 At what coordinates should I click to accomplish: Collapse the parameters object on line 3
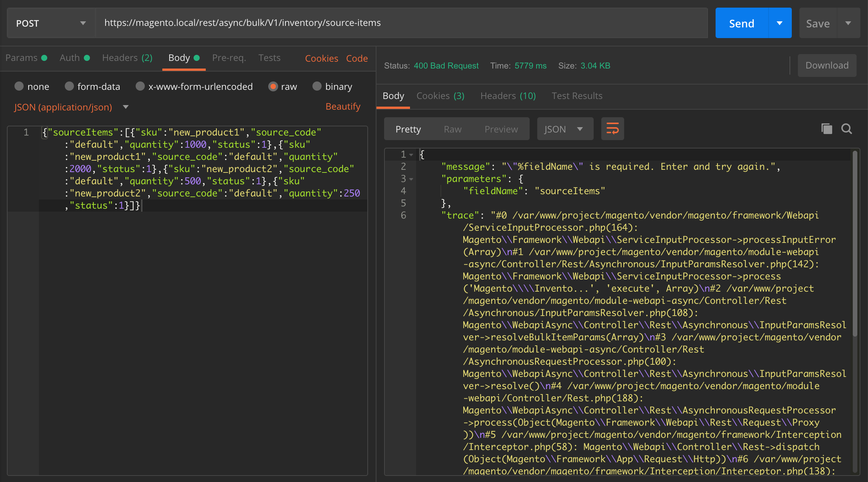click(x=412, y=179)
